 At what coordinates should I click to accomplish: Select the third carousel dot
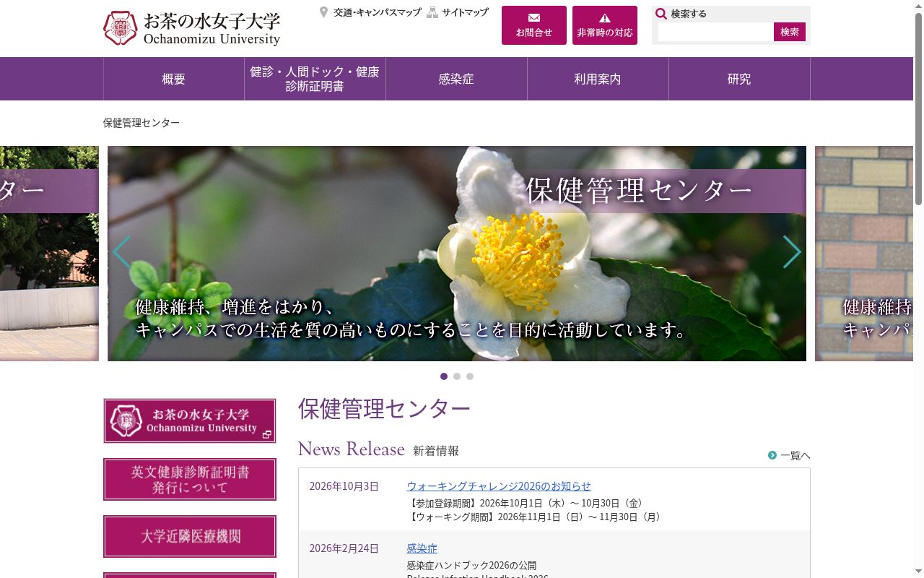click(470, 376)
